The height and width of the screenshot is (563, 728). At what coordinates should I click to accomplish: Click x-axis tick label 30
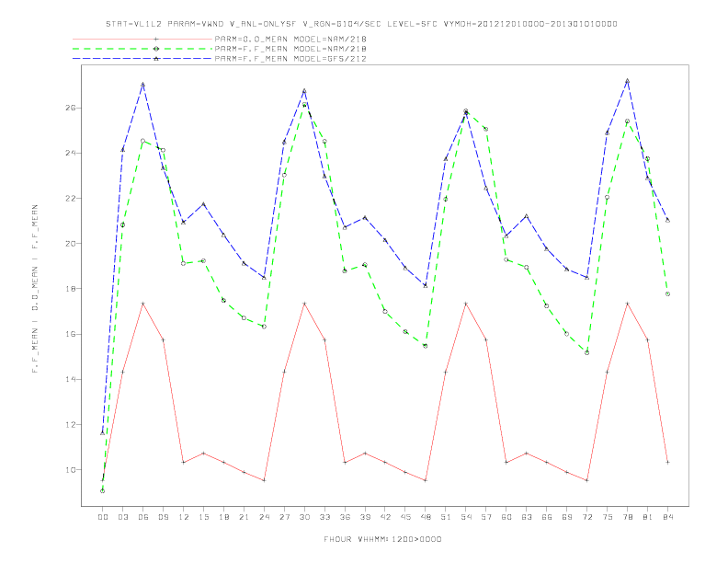pyautogui.click(x=304, y=517)
